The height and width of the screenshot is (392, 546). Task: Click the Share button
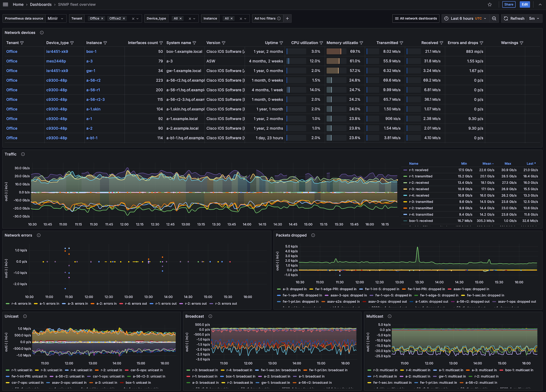(x=508, y=4)
